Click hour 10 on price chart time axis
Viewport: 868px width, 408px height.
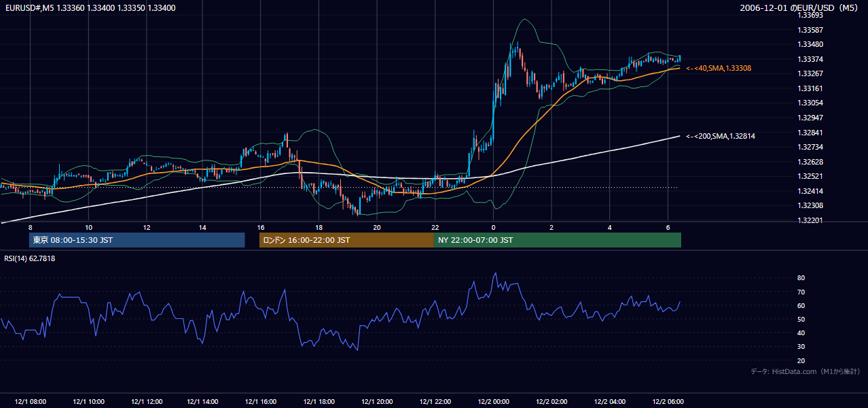88,227
